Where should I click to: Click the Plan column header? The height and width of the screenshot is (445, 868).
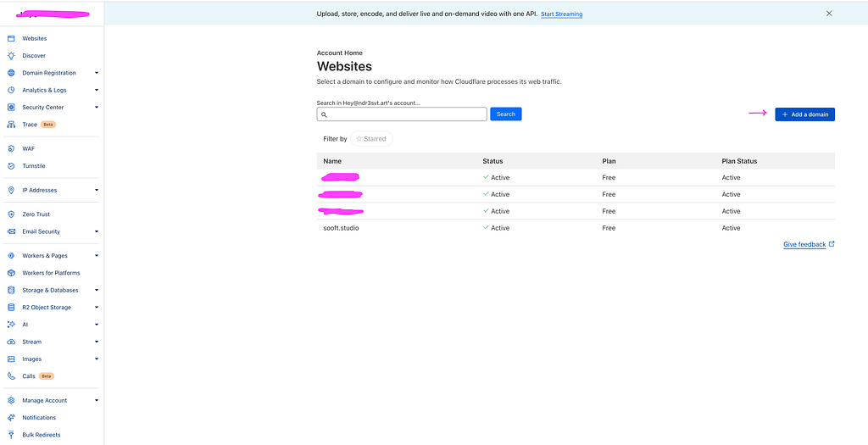(x=609, y=161)
